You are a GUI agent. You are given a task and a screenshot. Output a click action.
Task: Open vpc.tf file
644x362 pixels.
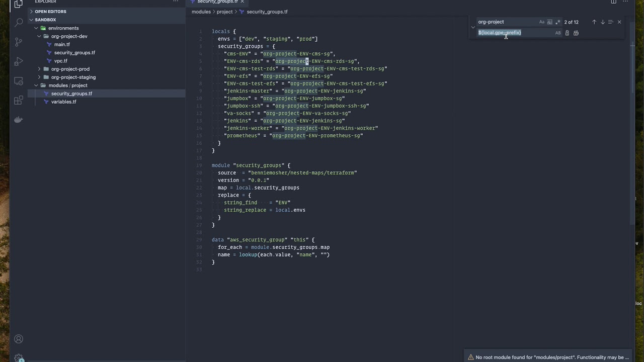[x=106, y=61]
